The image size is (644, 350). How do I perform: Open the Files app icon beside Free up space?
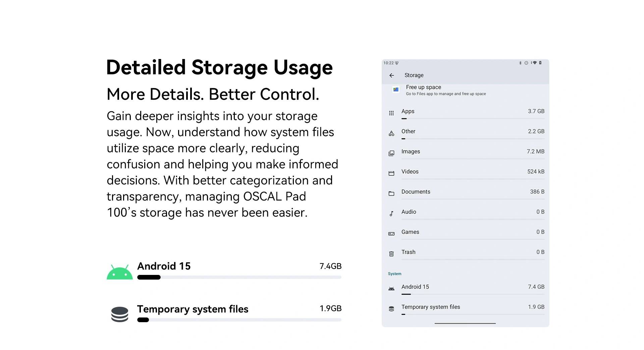[396, 90]
